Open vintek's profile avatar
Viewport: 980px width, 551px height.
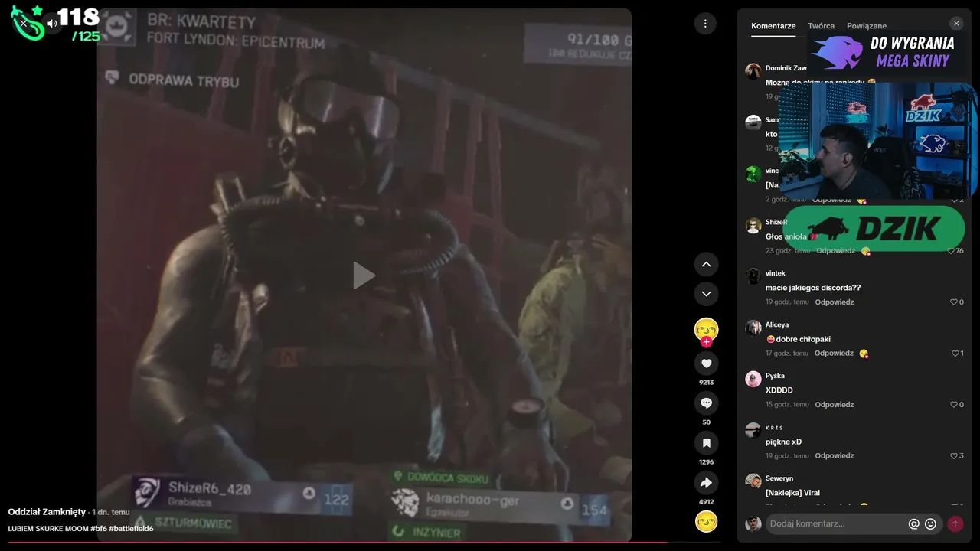pyautogui.click(x=753, y=276)
